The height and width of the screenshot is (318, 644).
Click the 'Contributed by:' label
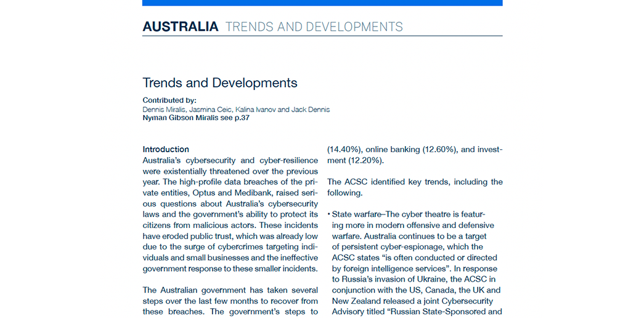tap(169, 100)
